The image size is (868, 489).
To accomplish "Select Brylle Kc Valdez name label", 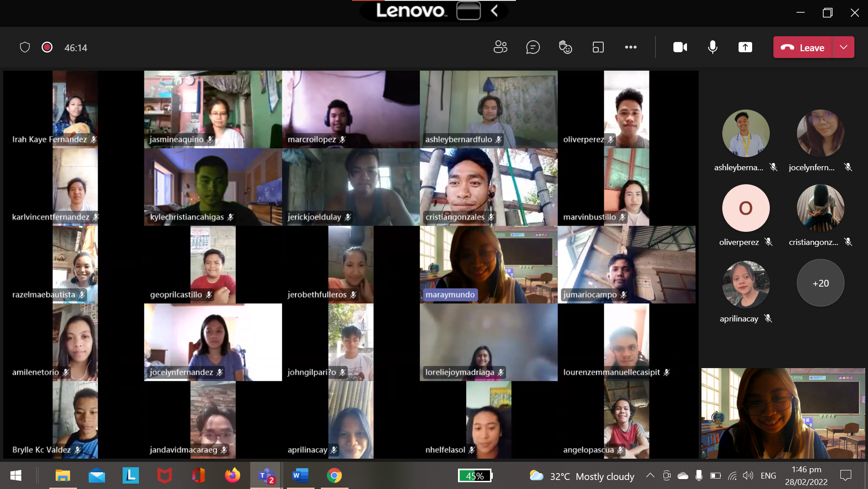I will click(41, 450).
